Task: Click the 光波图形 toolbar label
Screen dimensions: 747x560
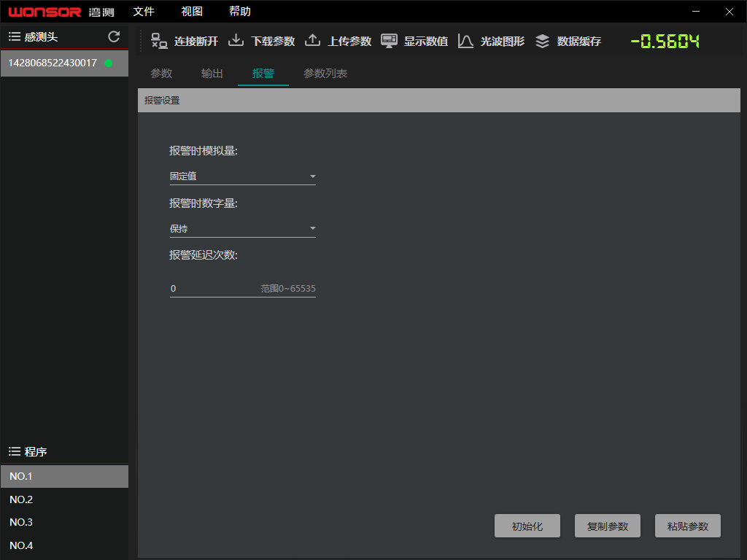Action: (x=503, y=42)
